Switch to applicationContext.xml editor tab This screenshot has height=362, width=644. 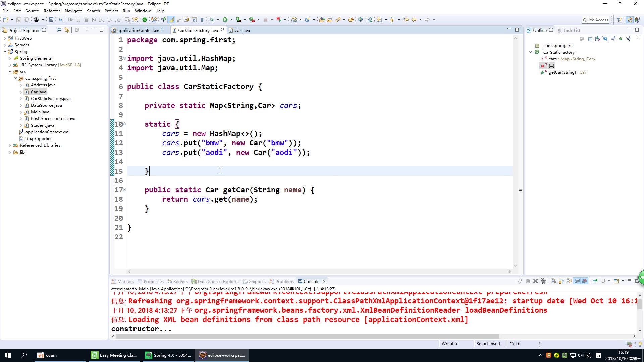[139, 30]
